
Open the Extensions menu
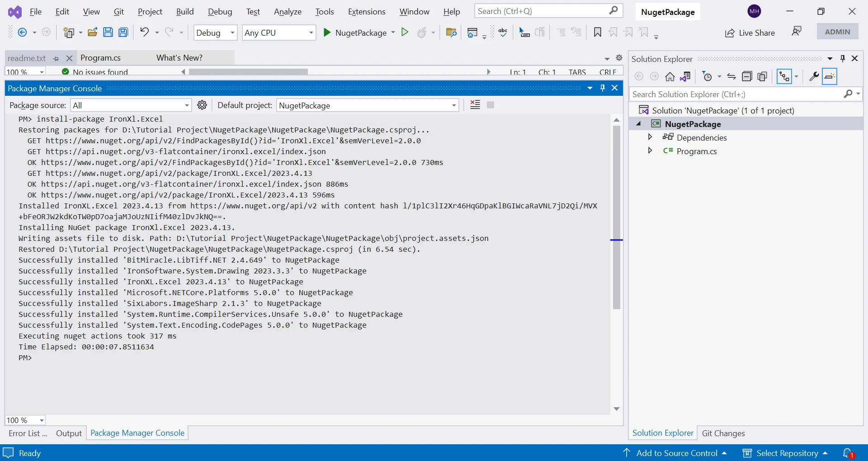click(x=367, y=12)
